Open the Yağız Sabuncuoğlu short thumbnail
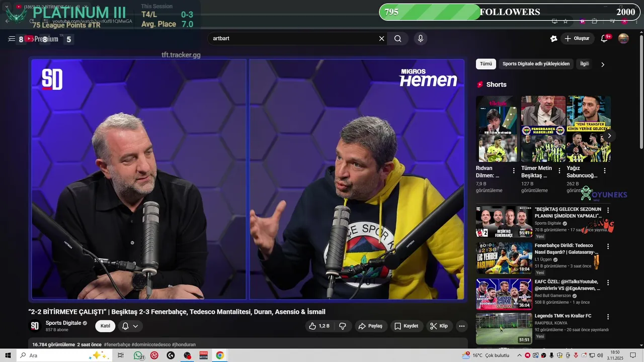Screen dimensions: 644x362 pos(589,129)
